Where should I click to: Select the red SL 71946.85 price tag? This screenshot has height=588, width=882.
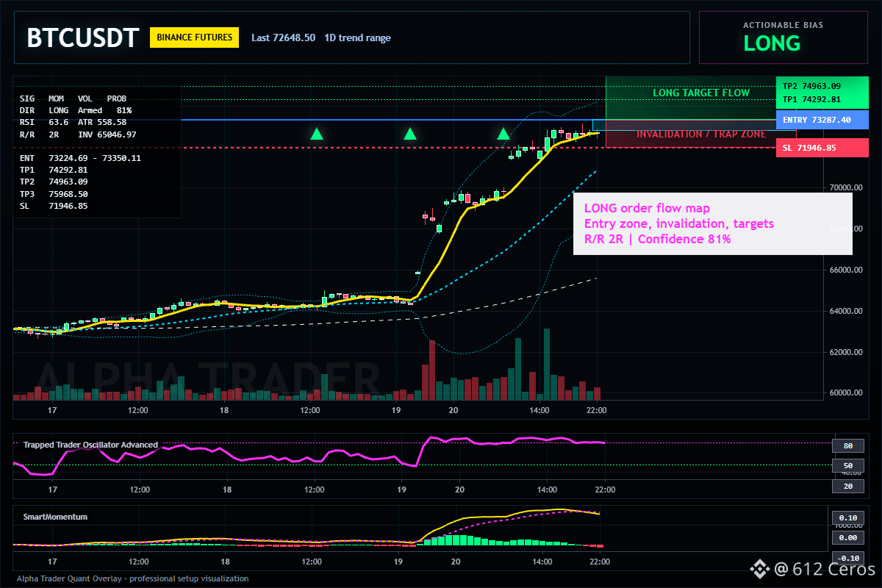coord(821,148)
